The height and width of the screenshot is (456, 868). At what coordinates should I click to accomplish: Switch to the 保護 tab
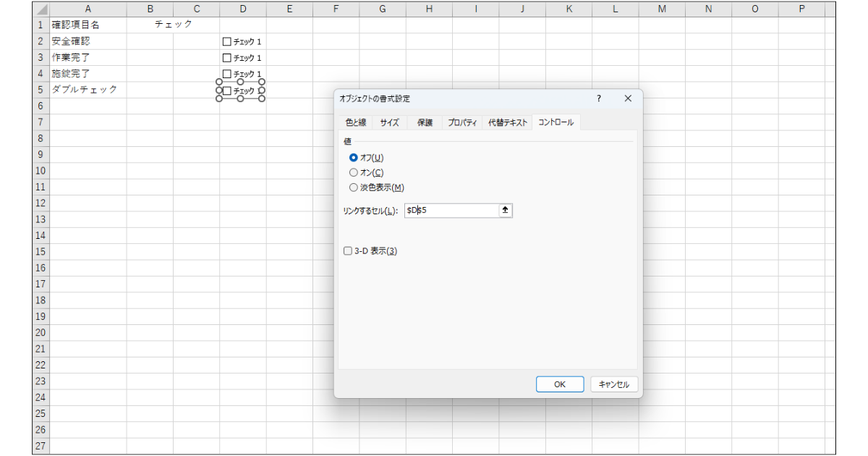425,122
